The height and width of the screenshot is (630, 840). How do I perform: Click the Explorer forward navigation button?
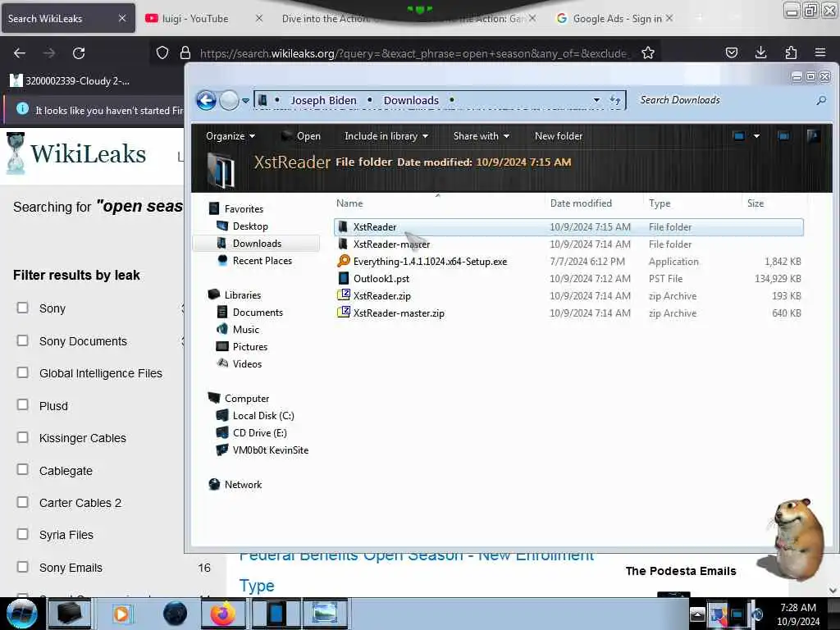coord(230,100)
